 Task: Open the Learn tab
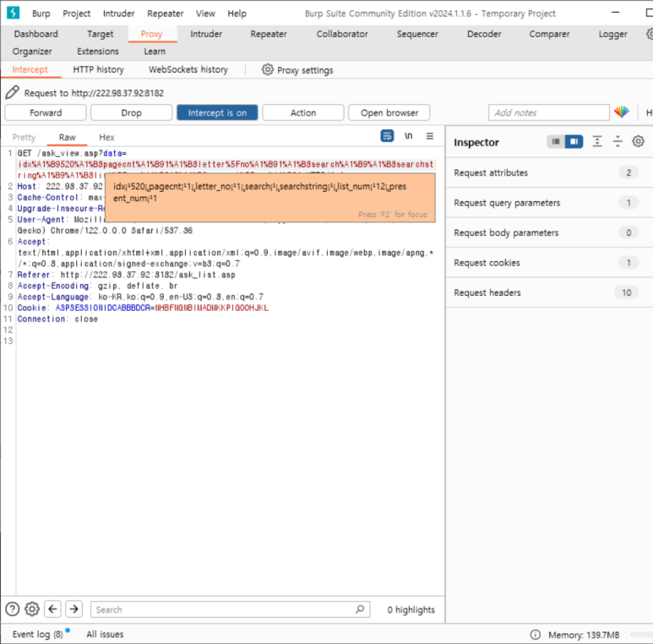[155, 52]
